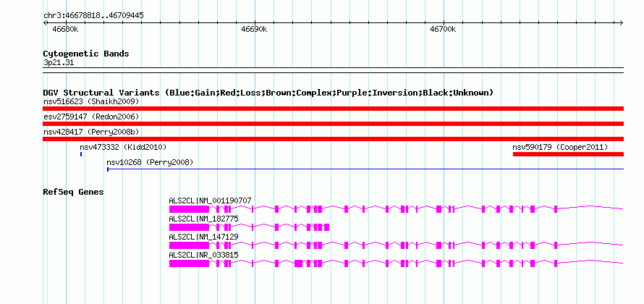The height and width of the screenshot is (304, 644).
Task: Click the ALS2CL|NM_147129 transcript label
Action: click(x=204, y=237)
